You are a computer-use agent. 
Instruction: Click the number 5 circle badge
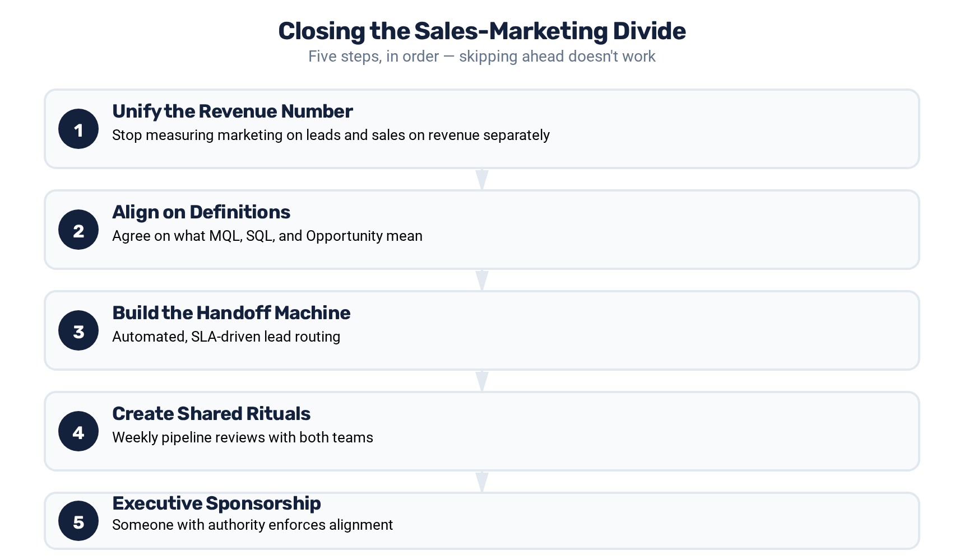(x=78, y=521)
